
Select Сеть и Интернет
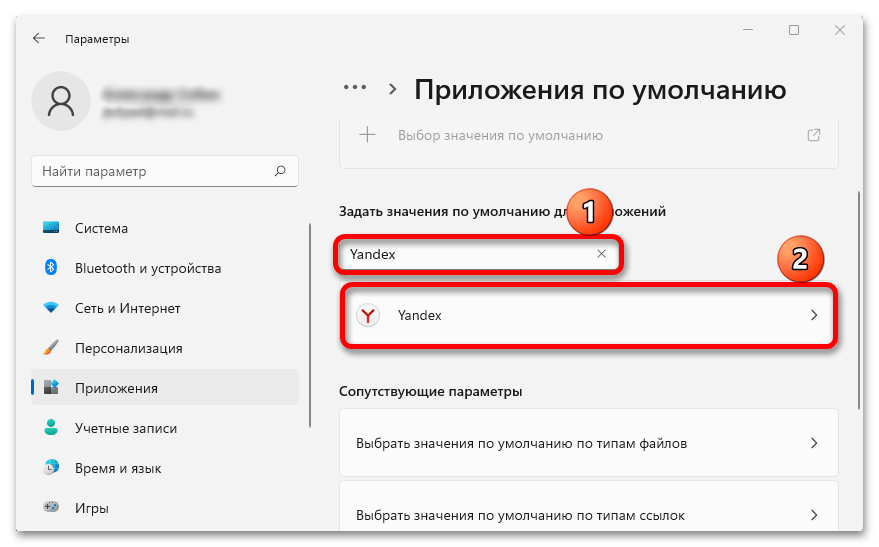click(165, 308)
